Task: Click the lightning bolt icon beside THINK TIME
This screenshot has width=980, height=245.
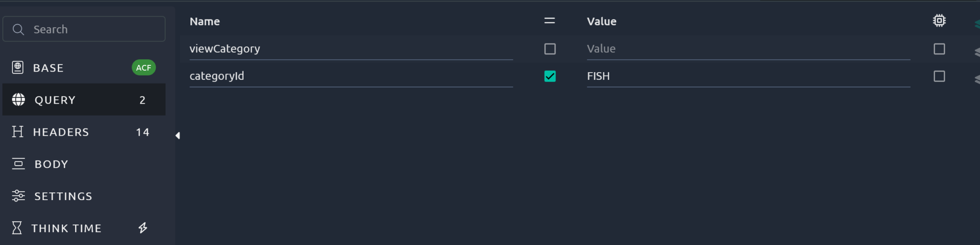Action: (143, 228)
